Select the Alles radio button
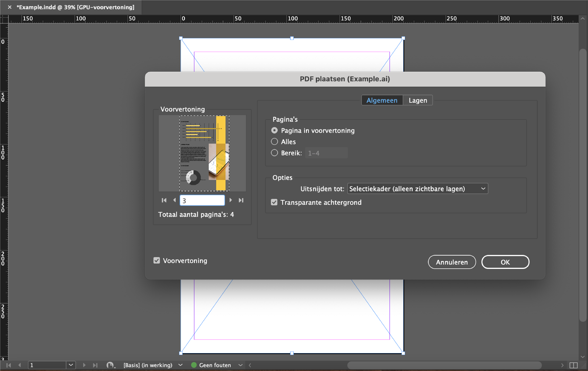 pyautogui.click(x=274, y=142)
